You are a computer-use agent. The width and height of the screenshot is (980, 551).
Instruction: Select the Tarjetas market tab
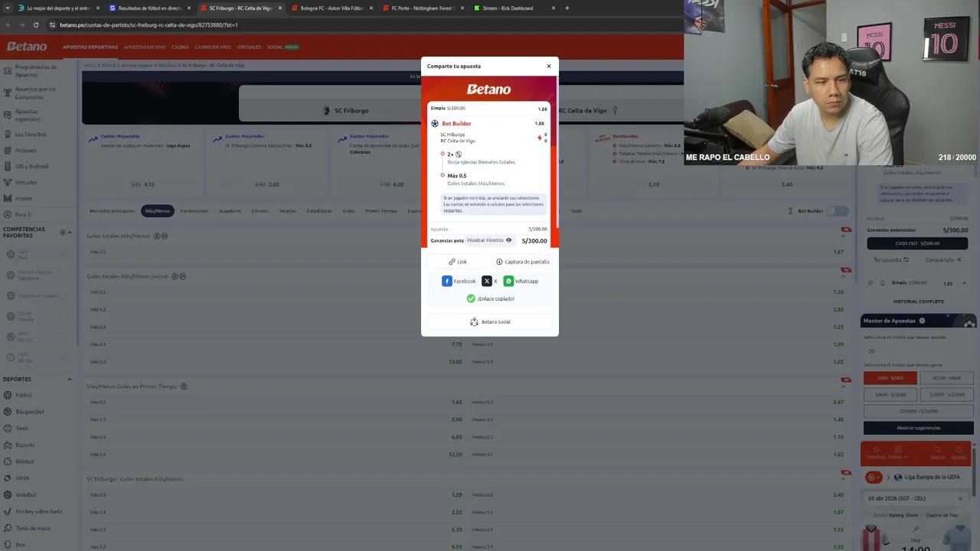287,211
